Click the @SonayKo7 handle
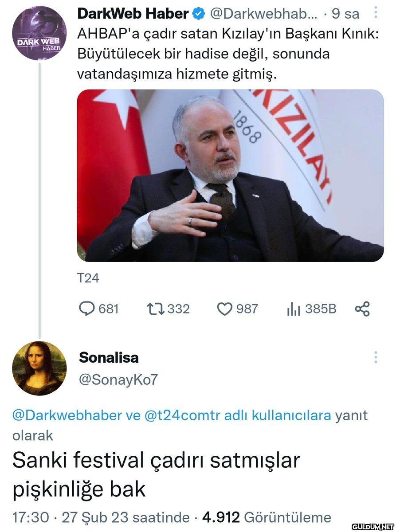The width and height of the screenshot is (396, 532). (x=118, y=380)
